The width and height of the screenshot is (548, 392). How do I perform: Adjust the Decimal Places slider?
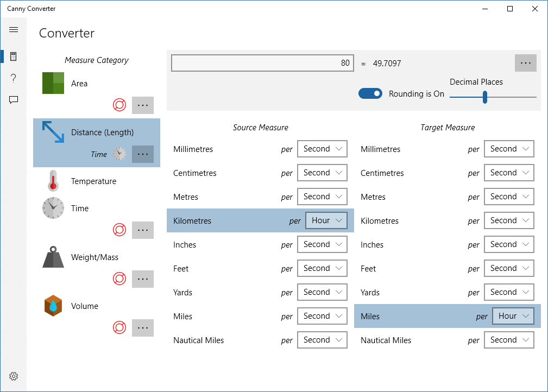point(485,97)
